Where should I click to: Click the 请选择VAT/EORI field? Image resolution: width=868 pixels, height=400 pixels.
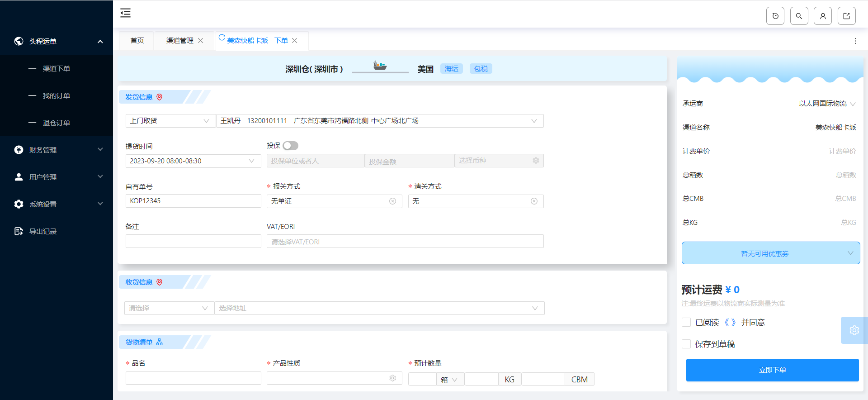[405, 242]
